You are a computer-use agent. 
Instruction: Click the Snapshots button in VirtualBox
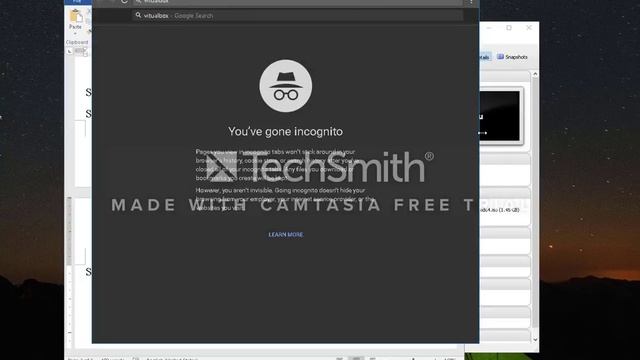pos(512,57)
